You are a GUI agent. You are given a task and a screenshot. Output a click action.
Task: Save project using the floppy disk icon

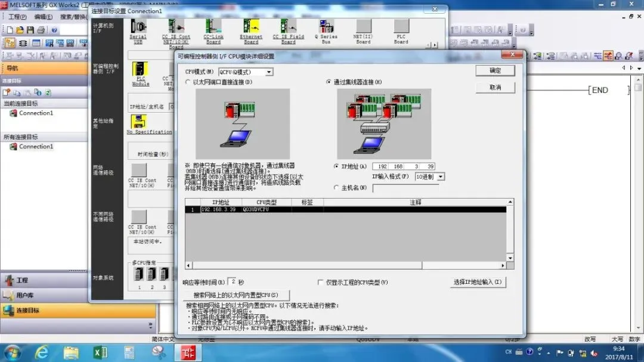30,30
